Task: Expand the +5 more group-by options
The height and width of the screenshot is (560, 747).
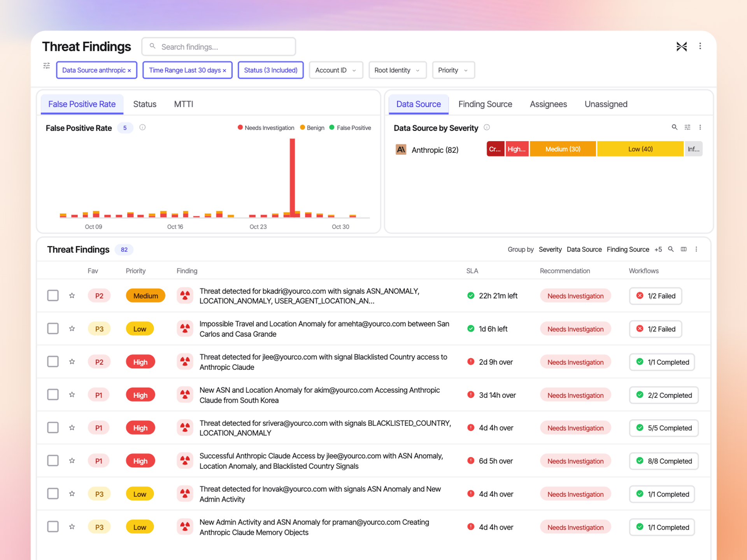Action: coord(658,250)
